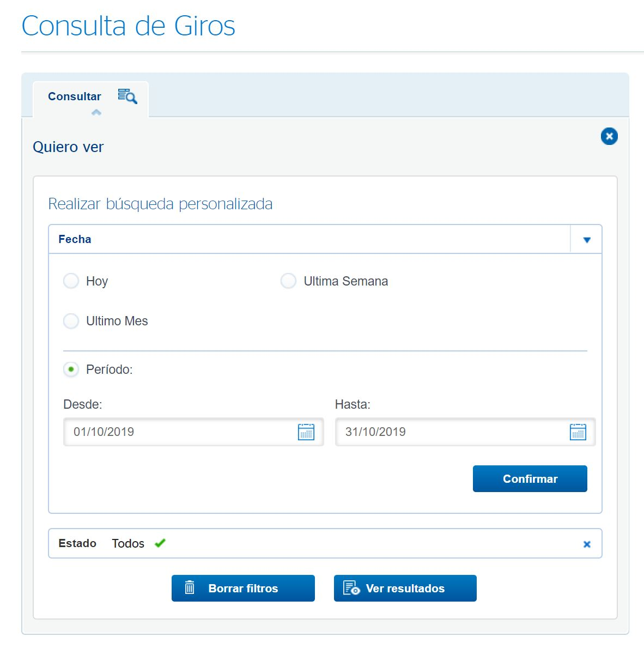Click the Confirmar button
The width and height of the screenshot is (644, 649).
tap(530, 478)
